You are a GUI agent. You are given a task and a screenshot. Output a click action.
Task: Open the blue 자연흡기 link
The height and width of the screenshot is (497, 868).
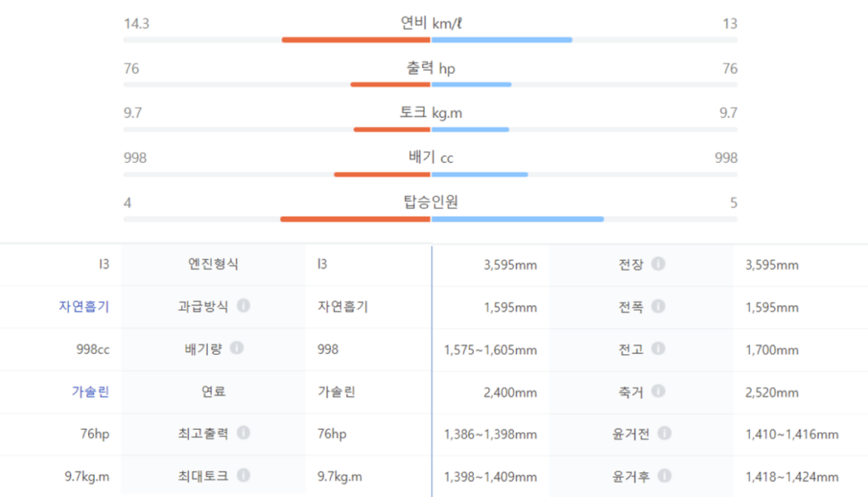point(84,307)
